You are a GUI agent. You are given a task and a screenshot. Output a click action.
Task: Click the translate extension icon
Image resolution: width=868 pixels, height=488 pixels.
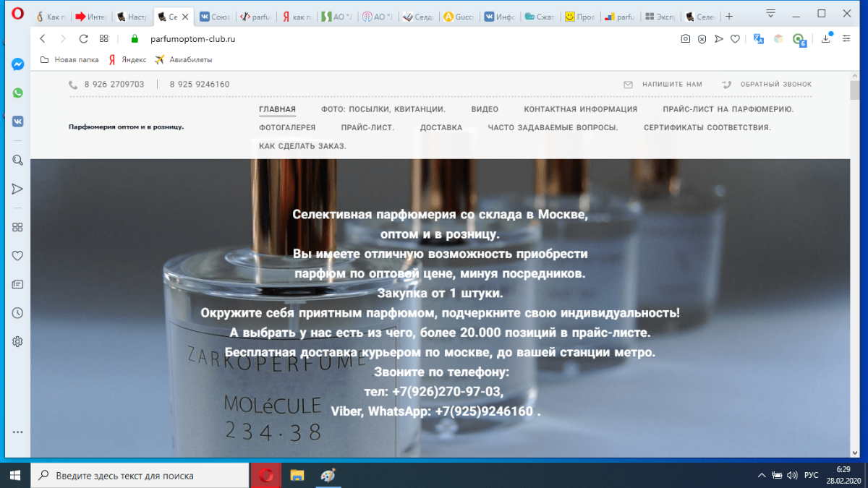pyautogui.click(x=758, y=40)
